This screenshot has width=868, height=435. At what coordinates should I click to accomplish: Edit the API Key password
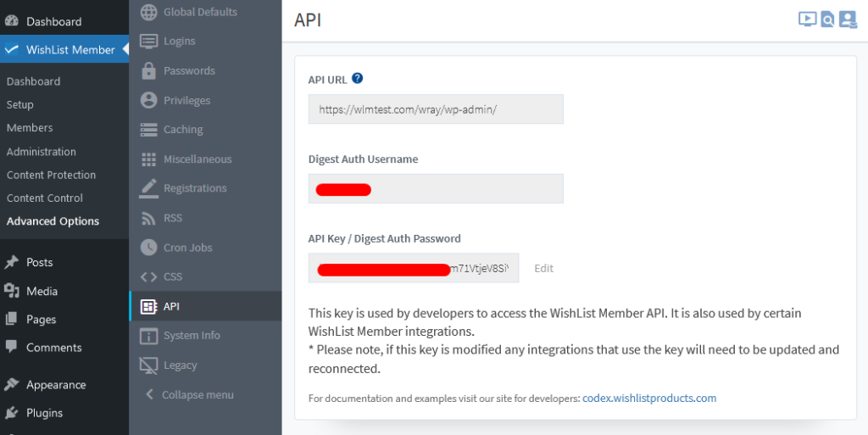click(x=543, y=269)
